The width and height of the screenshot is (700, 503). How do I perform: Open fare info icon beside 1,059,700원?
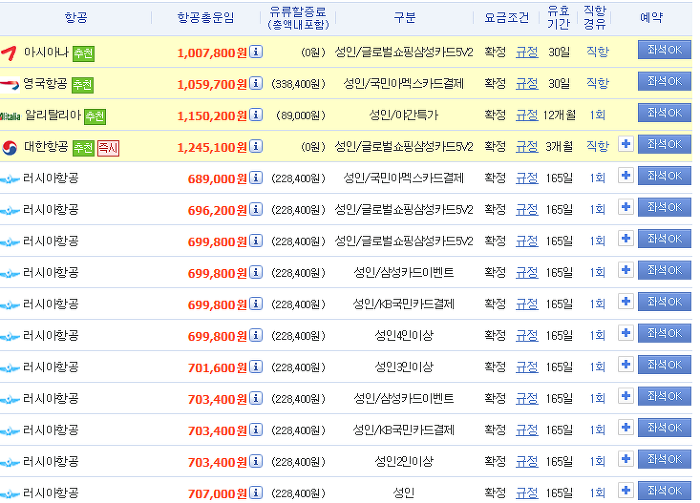click(x=256, y=83)
